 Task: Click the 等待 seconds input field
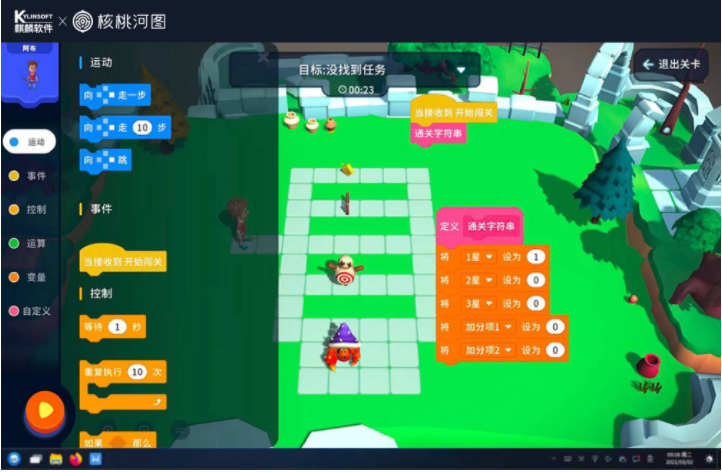120,327
